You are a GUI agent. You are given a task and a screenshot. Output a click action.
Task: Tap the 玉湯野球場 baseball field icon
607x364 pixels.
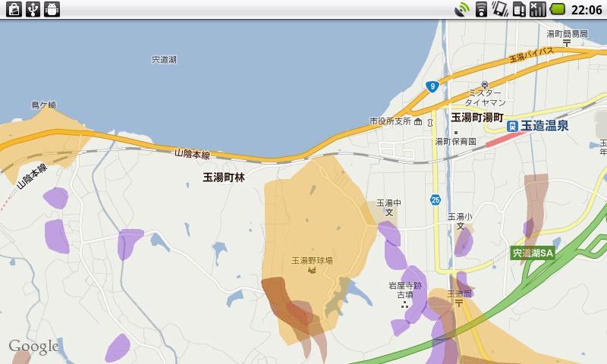click(x=312, y=270)
